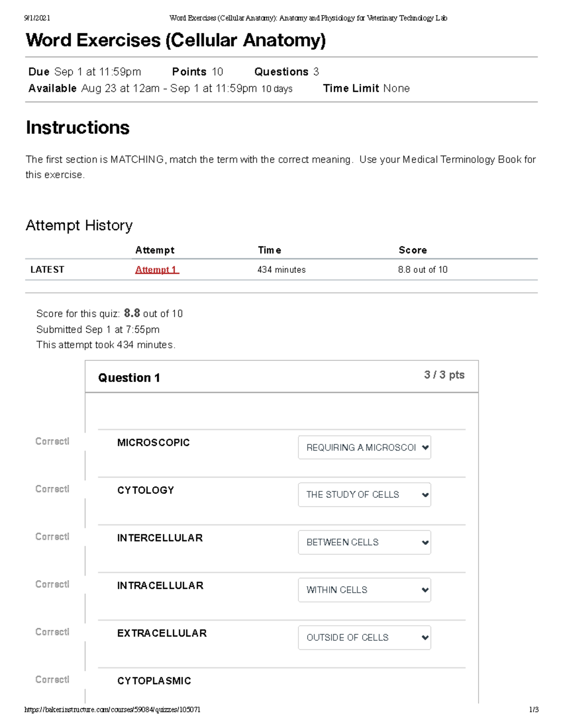The height and width of the screenshot is (728, 563).
Task: Select the Score column header
Action: pos(413,250)
